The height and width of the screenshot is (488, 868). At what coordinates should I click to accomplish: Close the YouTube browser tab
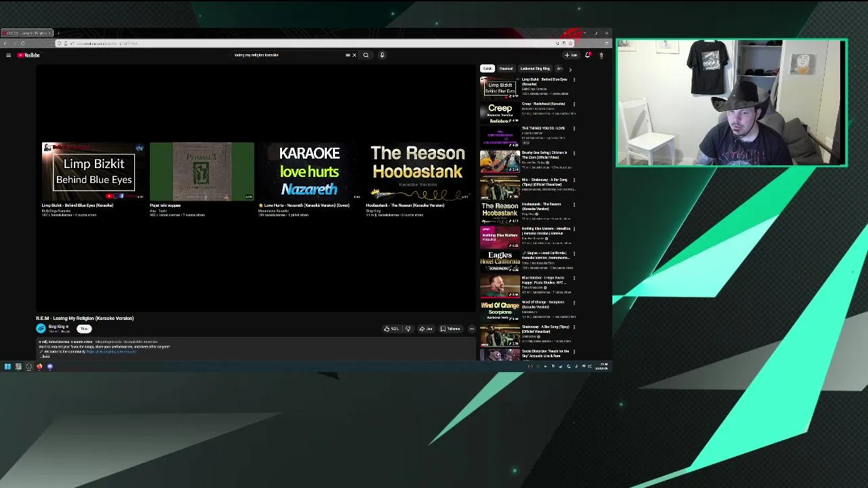tap(50, 33)
